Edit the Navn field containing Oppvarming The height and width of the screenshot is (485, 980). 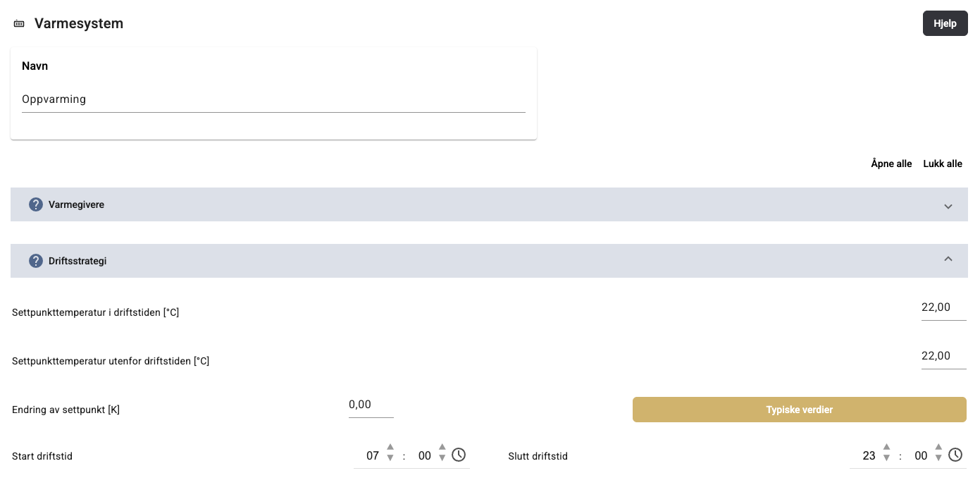pyautogui.click(x=273, y=99)
